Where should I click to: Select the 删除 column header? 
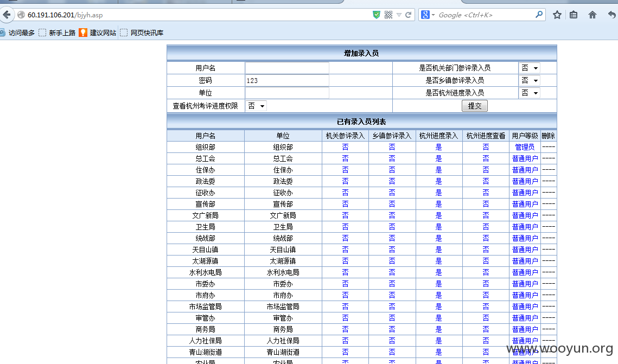coord(548,136)
